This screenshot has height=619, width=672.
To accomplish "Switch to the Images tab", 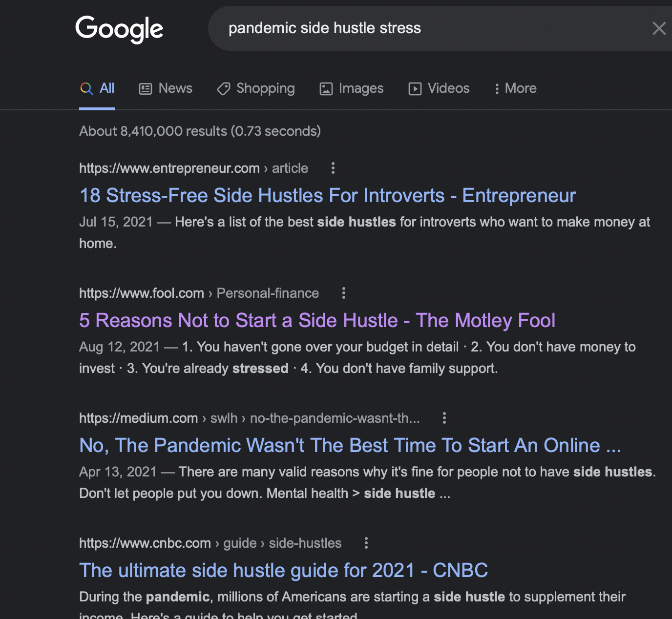I will click(352, 88).
